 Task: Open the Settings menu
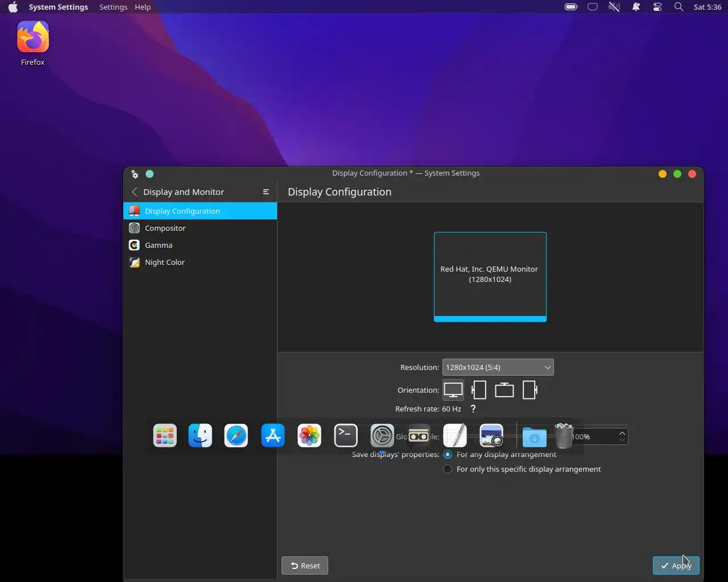[113, 7]
